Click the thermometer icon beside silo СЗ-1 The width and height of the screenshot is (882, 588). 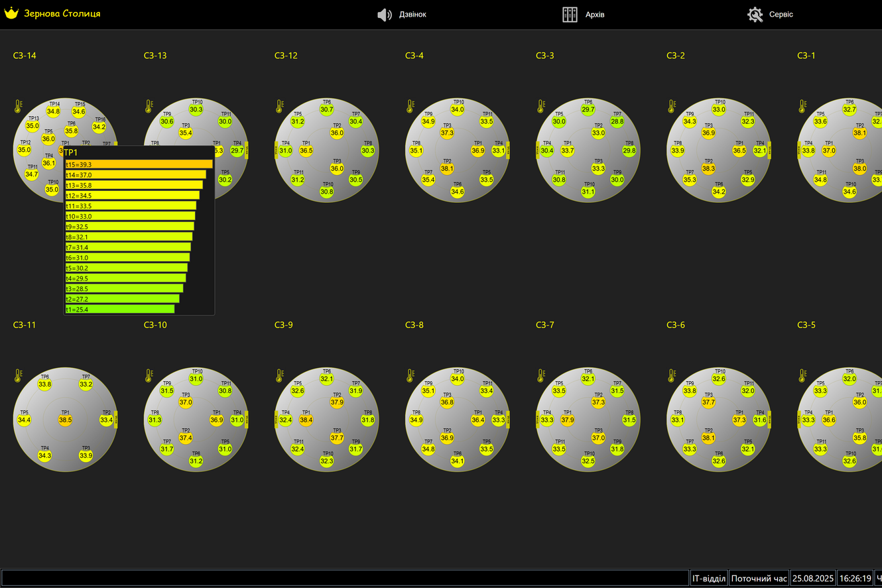point(802,106)
